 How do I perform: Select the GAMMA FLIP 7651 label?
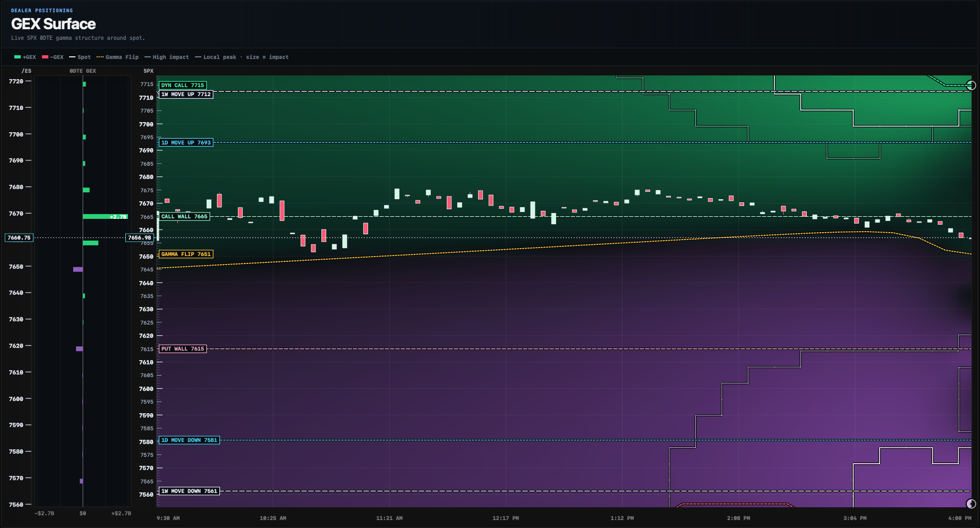click(186, 254)
